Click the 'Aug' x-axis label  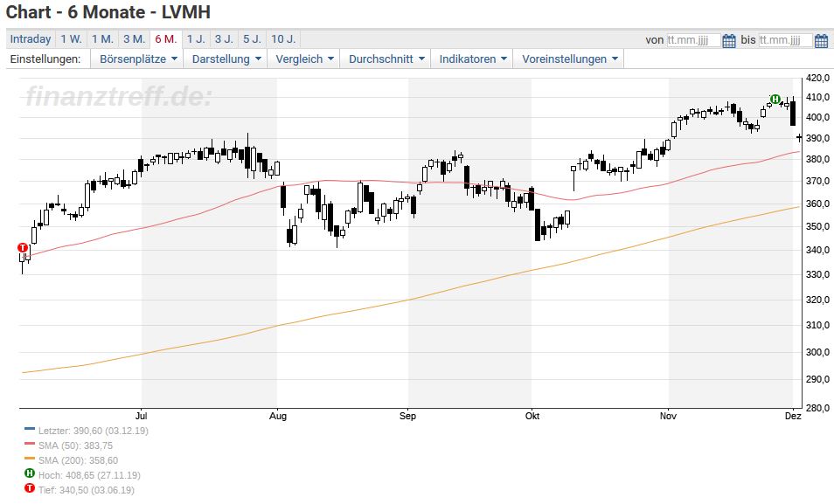click(x=278, y=416)
